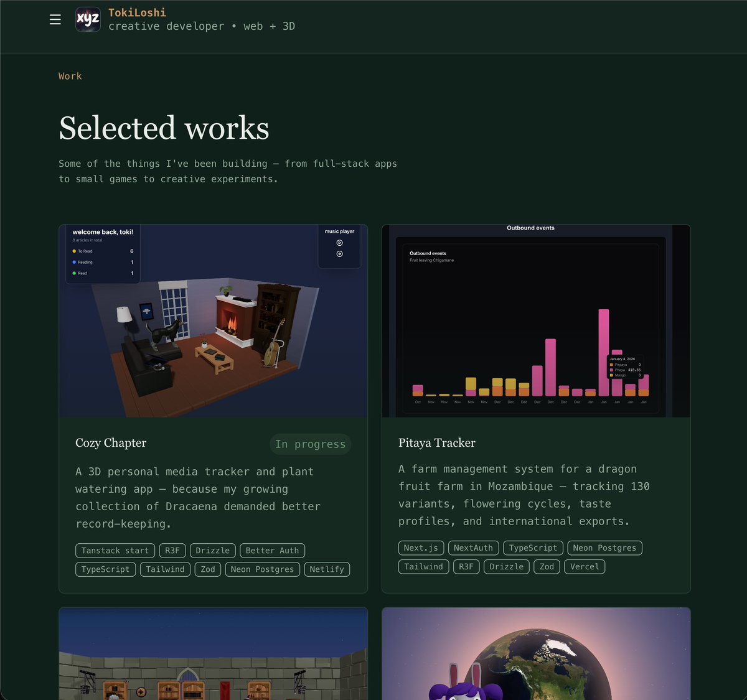Click the TokiLoshi site name
Viewport: 747px width, 700px height.
point(137,12)
